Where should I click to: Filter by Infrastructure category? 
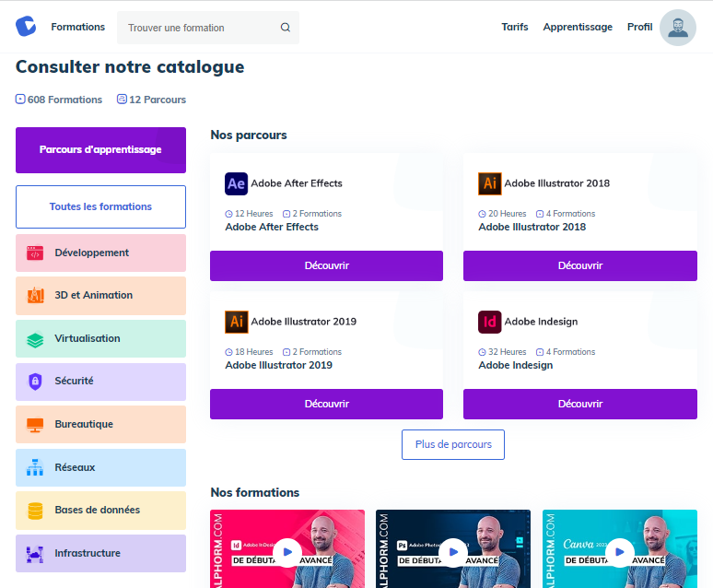101,553
